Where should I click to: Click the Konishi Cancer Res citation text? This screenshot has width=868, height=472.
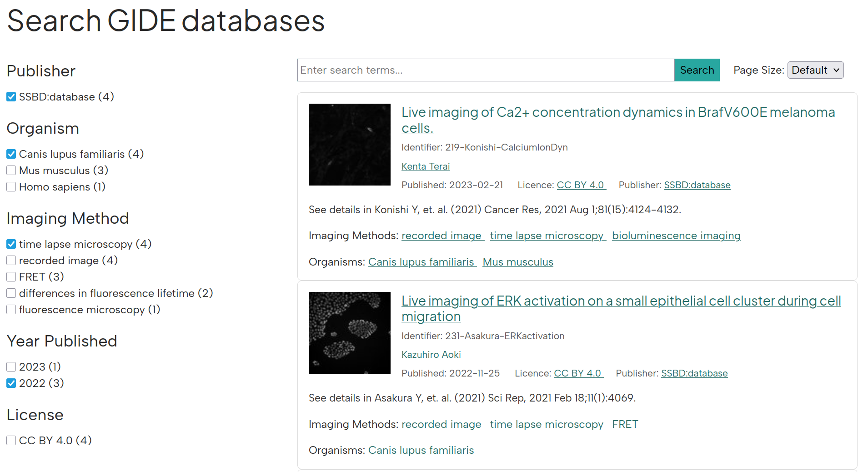click(495, 210)
